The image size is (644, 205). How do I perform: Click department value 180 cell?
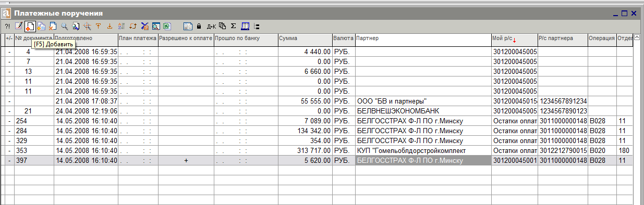pyautogui.click(x=624, y=150)
